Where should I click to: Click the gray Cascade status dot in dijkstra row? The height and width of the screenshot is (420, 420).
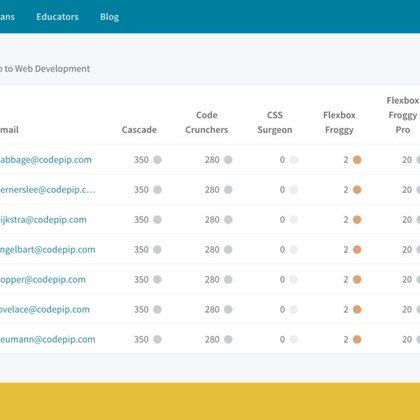(157, 220)
